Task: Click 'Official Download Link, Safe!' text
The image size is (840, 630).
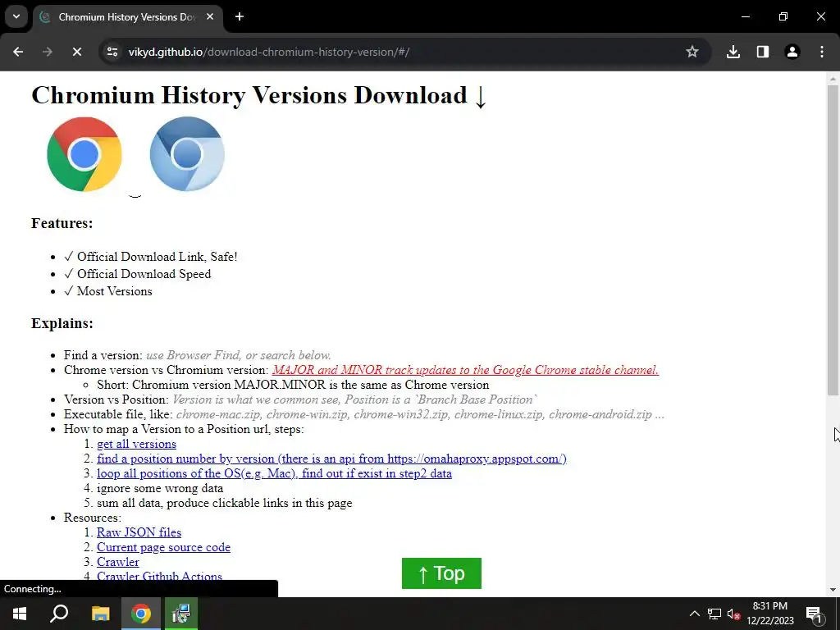Action: click(x=157, y=257)
